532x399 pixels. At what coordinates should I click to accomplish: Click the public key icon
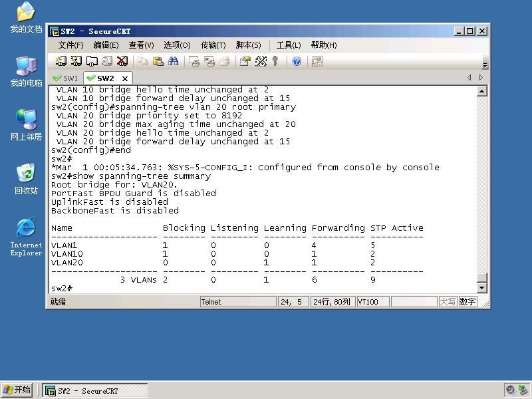(x=275, y=61)
